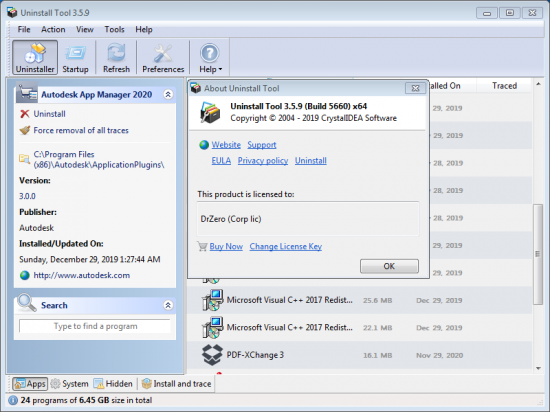Screen dimensions: 550x412
Task: Sort by the Traced column header
Action: coord(504,86)
